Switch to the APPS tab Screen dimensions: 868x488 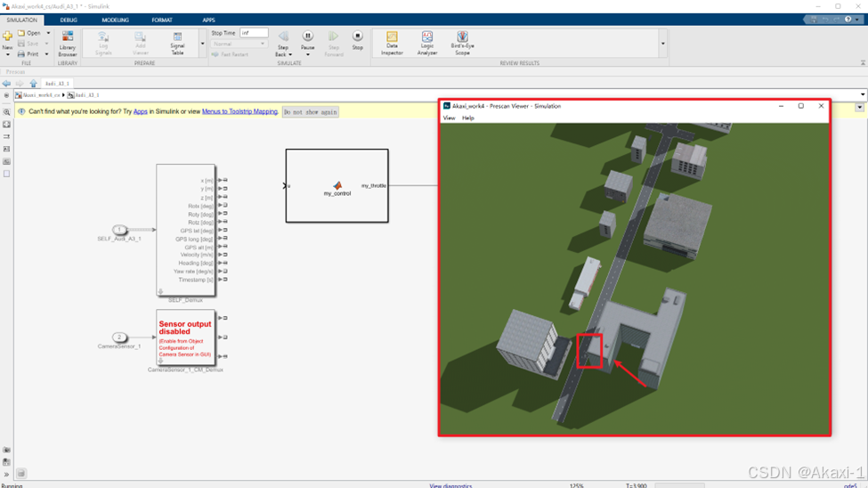[x=208, y=20]
